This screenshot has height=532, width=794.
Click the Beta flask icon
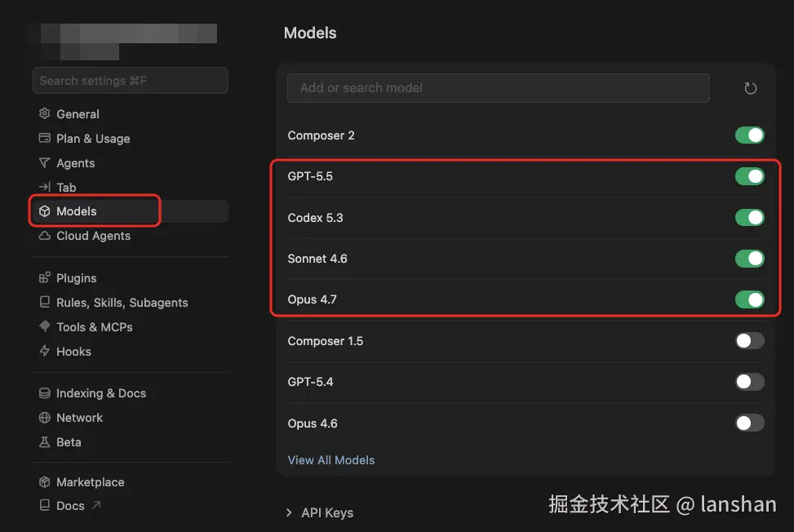click(45, 442)
